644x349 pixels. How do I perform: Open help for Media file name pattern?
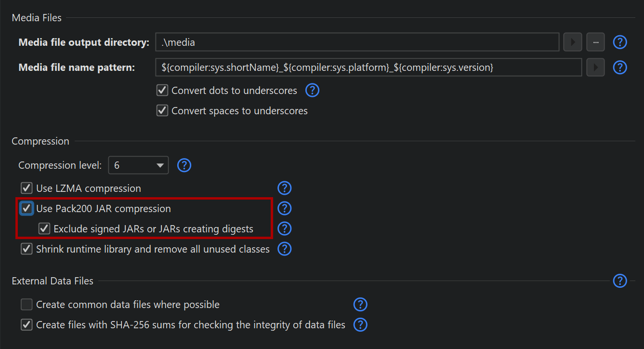click(620, 67)
